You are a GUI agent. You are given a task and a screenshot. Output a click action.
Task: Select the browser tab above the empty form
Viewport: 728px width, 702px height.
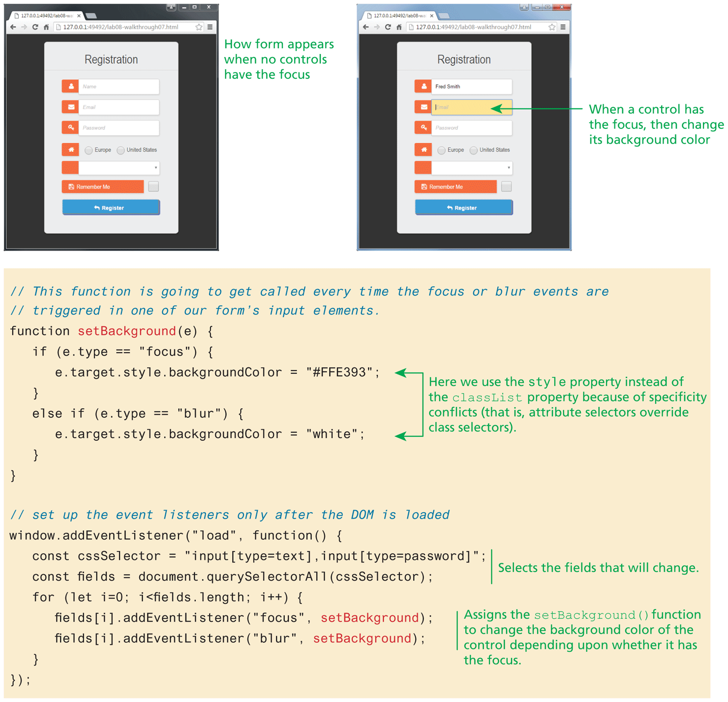click(46, 16)
